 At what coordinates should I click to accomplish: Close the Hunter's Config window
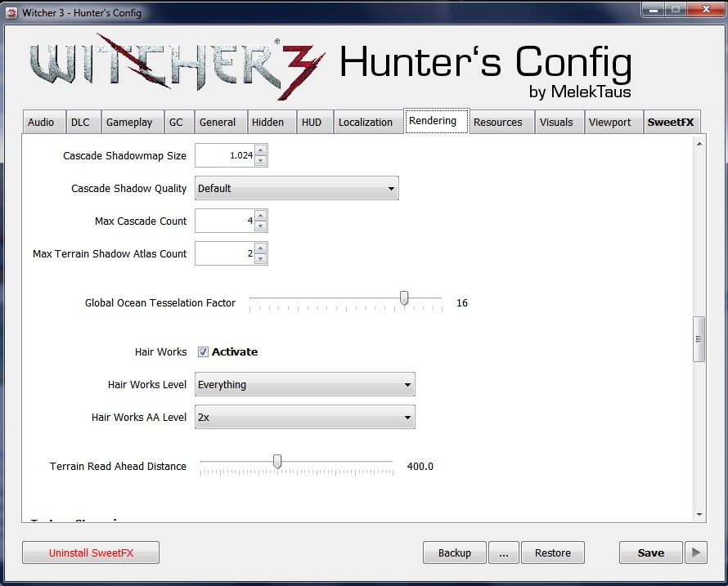point(706,9)
